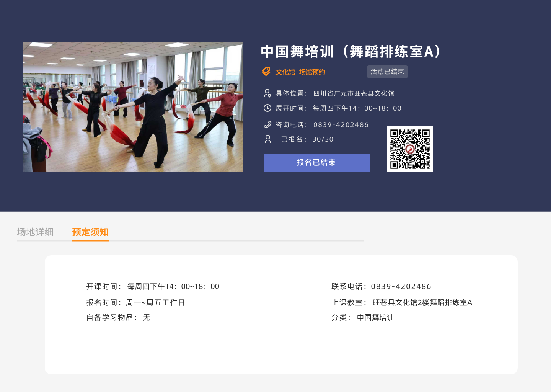The image size is (551, 392).
Task: Click the 活动已结束 status badge
Action: [x=387, y=72]
